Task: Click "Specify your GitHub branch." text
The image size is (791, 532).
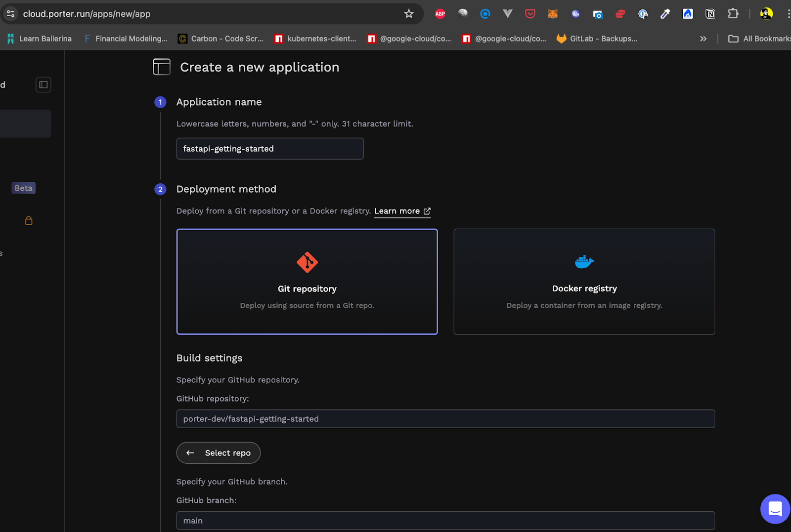Action: click(232, 482)
